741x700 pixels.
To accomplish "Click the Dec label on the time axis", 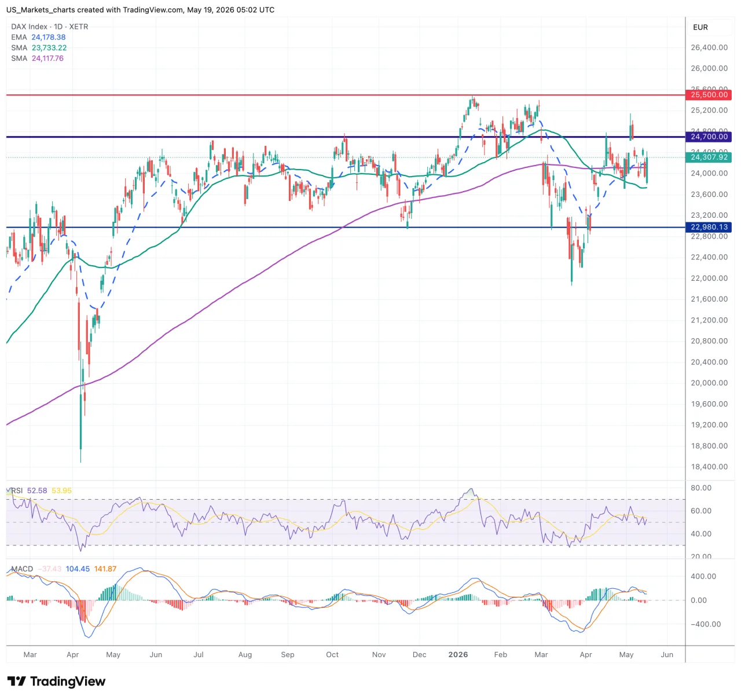I will pos(420,654).
